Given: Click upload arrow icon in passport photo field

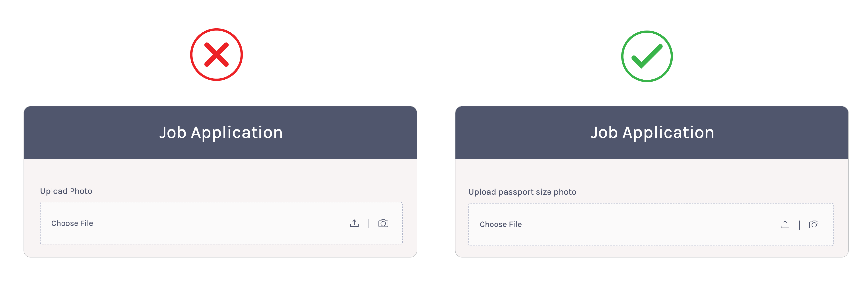Looking at the screenshot, I should tap(785, 225).
